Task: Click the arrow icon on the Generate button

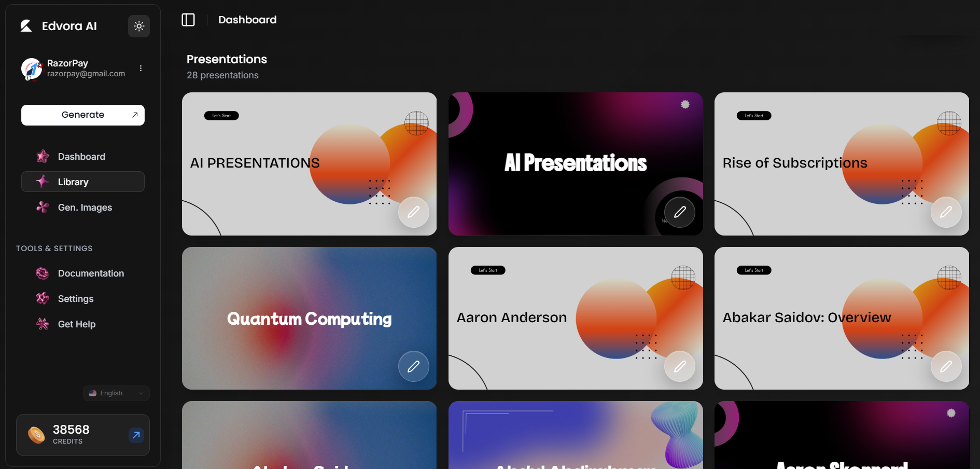Action: coord(135,115)
